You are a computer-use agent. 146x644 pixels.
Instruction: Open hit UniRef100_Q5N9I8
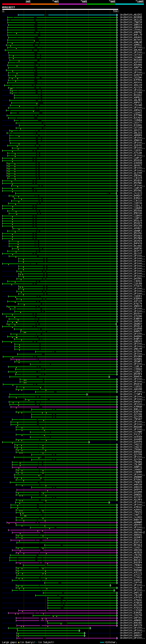pos(131,140)
